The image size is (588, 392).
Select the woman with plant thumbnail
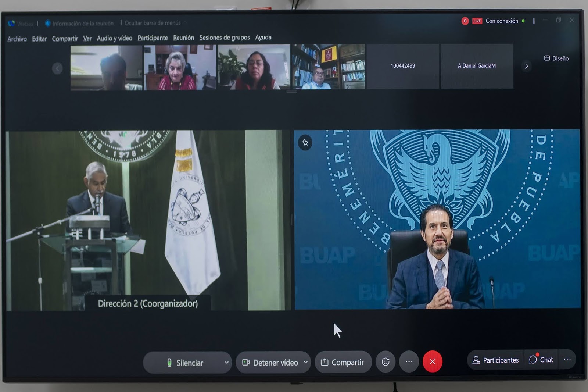[254, 67]
